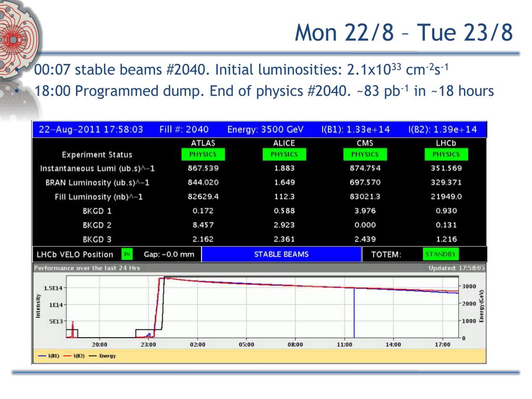
Task: Click ATLAS instantaneous lumi value 867.539
Action: click(203, 168)
